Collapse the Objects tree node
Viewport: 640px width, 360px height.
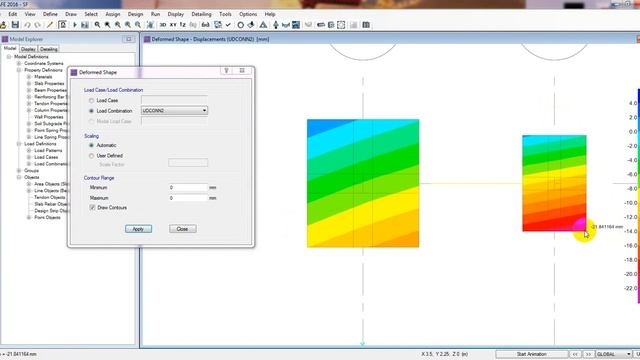19,177
